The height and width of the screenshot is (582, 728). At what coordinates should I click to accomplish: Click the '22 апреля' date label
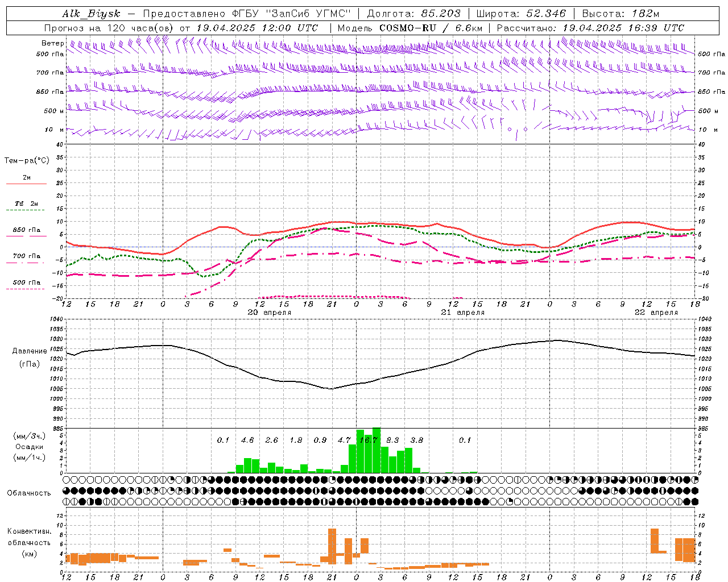[x=656, y=313]
